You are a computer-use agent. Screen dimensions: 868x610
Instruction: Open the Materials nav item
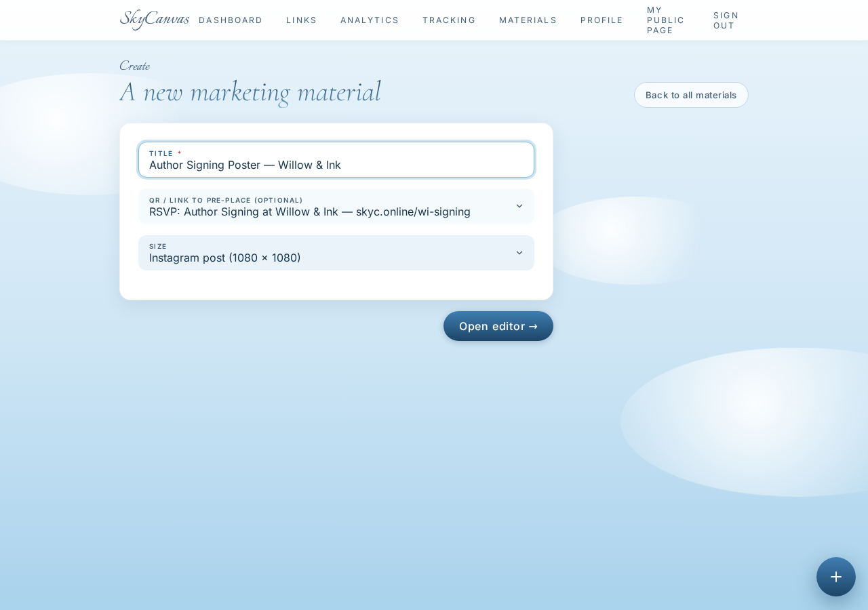528,20
